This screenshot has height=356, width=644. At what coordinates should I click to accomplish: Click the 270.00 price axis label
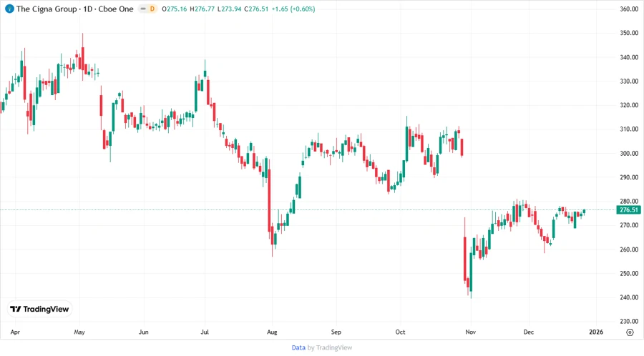(629, 225)
